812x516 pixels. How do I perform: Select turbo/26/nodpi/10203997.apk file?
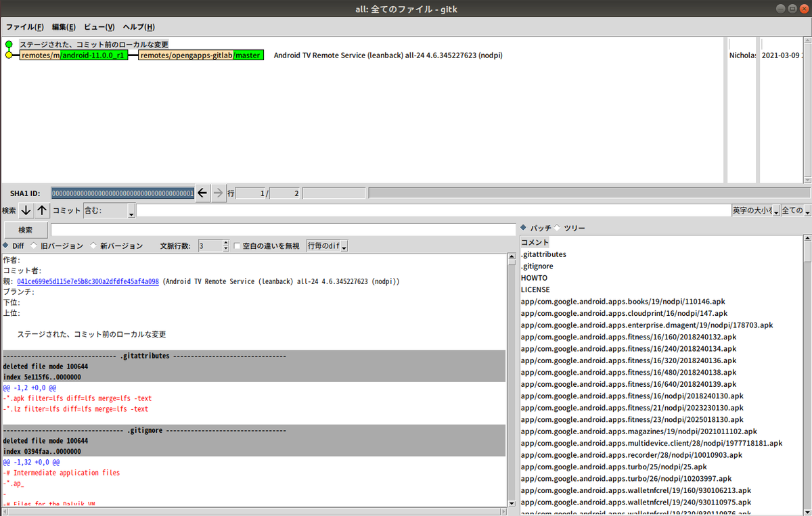click(626, 479)
